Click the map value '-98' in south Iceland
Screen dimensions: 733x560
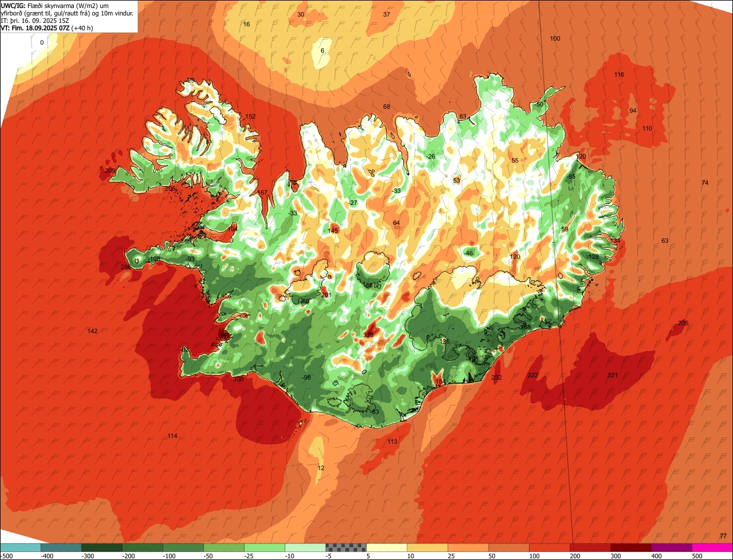[306, 377]
